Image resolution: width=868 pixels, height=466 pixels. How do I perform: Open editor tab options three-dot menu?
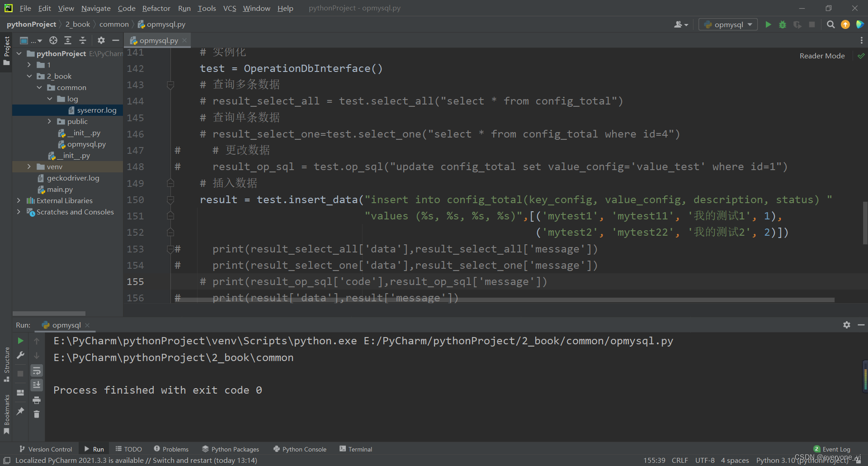tap(861, 40)
